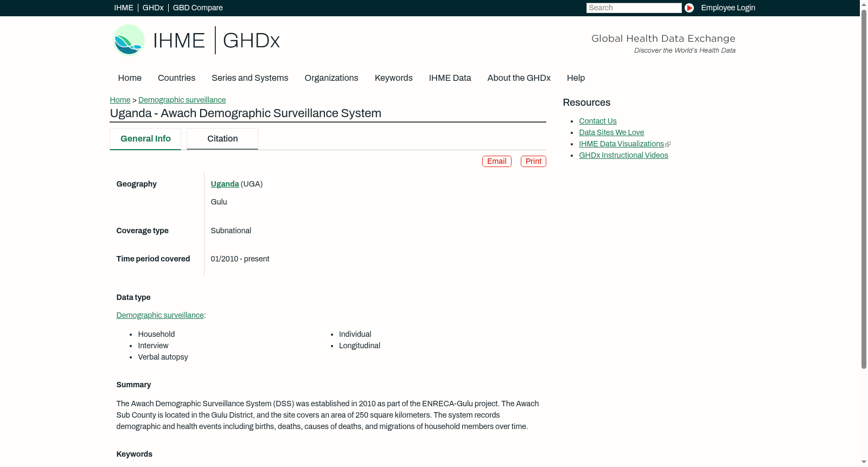The image size is (868, 467).
Task: Open the Demographic surveillance data type link
Action: [160, 315]
